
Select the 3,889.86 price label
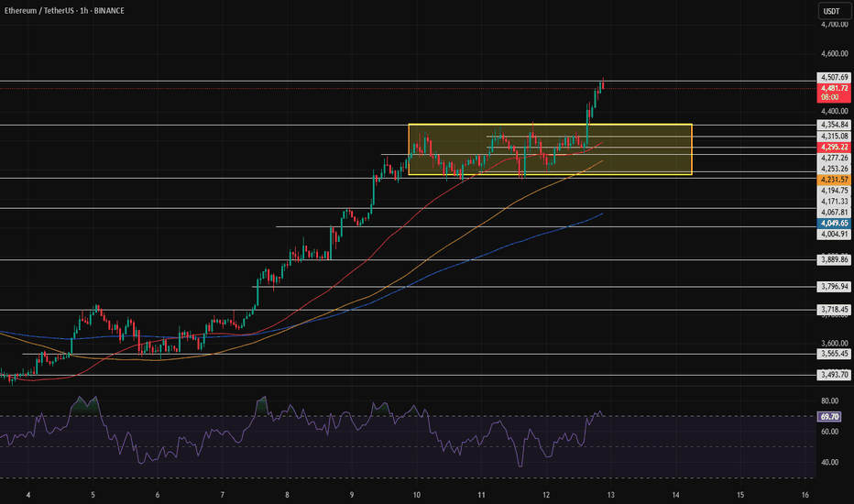pyautogui.click(x=834, y=260)
